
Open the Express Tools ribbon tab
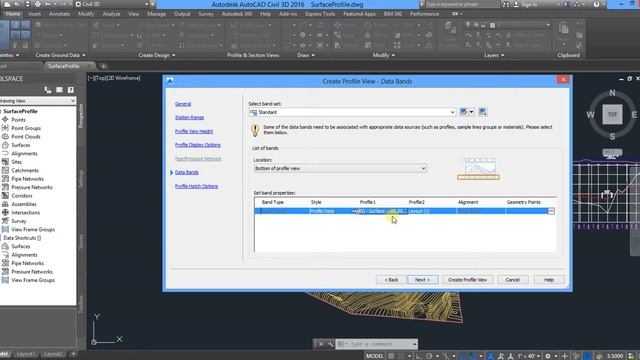pos(320,14)
